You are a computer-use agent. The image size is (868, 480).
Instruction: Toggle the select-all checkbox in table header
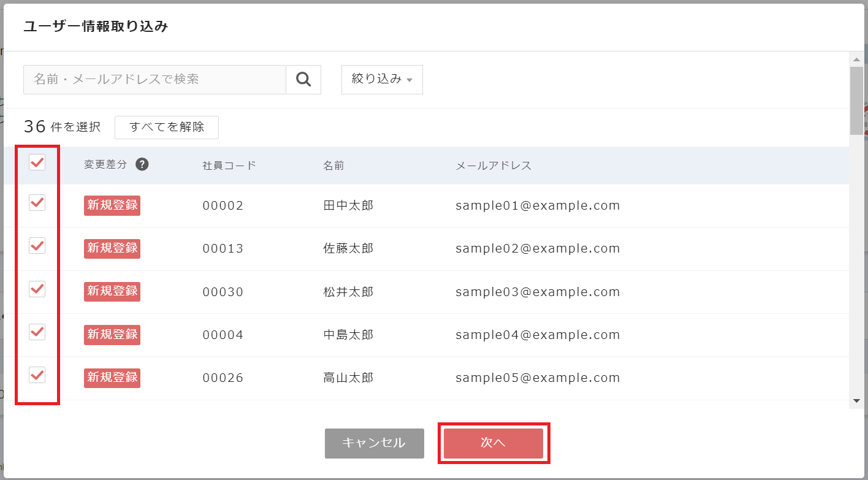(37, 162)
